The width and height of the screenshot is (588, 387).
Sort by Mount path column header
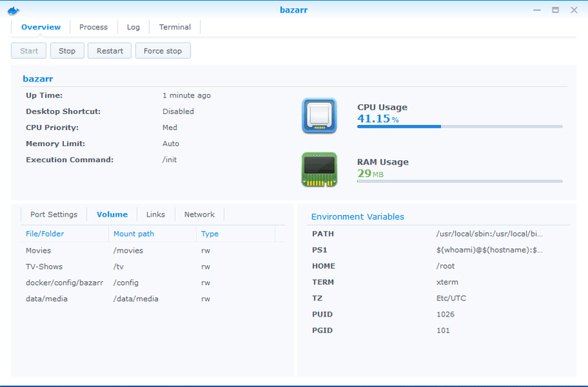point(152,234)
